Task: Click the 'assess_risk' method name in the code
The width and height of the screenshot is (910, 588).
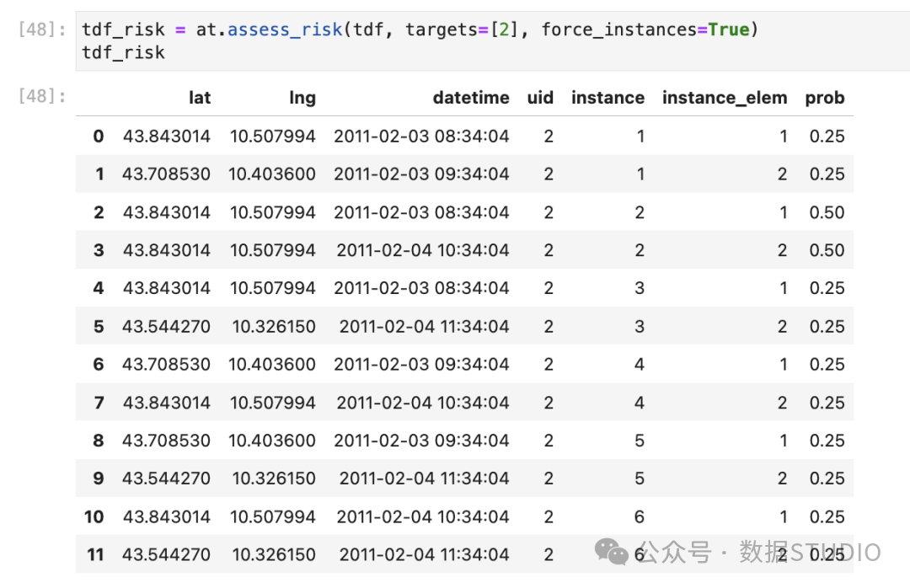Action: tap(285, 29)
